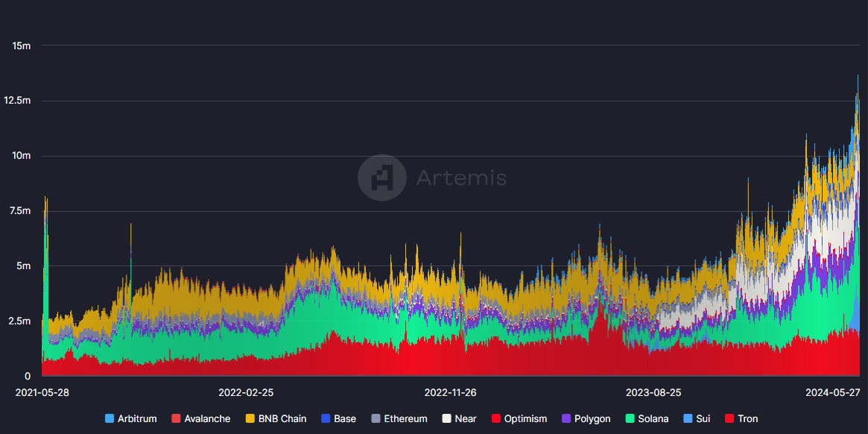Toggle the Sui legend color swatch
This screenshot has width=868, height=434.
687,418
